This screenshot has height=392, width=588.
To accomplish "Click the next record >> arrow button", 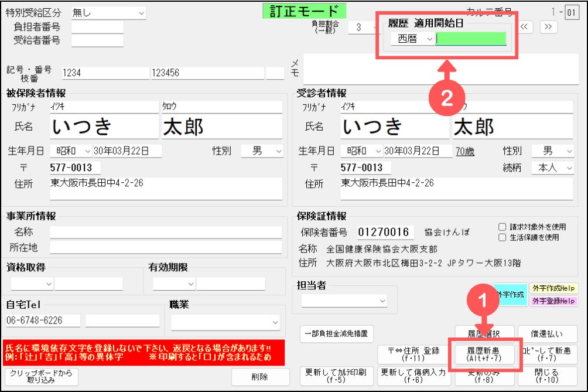I will point(548,26).
